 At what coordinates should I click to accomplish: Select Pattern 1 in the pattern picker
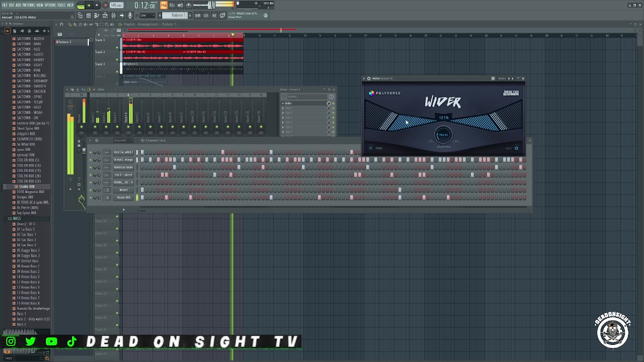point(70,42)
